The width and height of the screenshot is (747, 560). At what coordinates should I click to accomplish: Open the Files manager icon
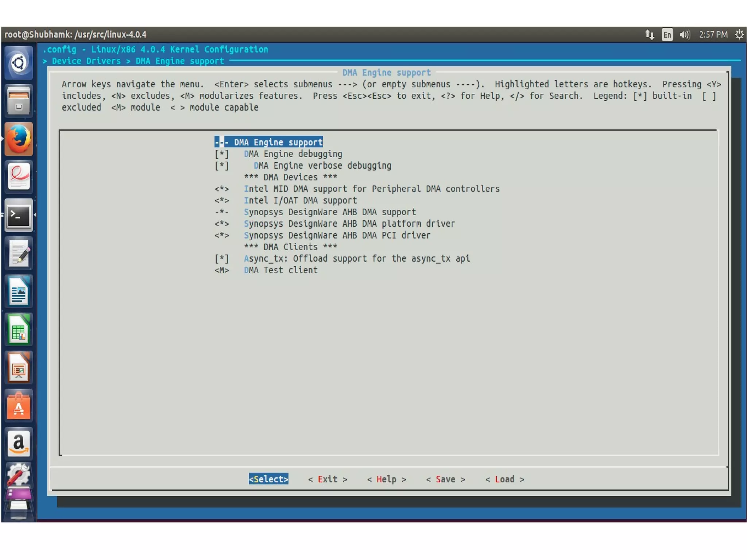click(x=19, y=101)
